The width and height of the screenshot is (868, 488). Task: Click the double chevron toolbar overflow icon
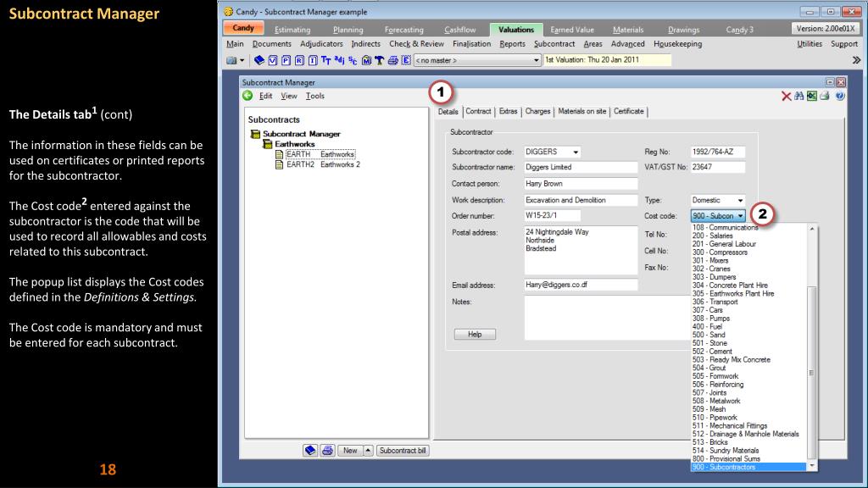[856, 60]
